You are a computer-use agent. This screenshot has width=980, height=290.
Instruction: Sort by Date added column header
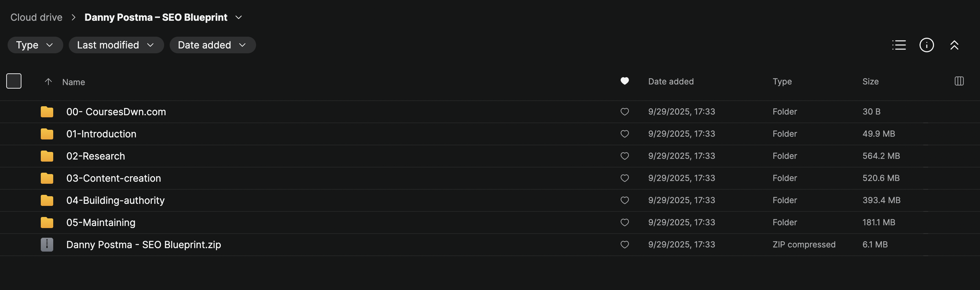pos(670,82)
